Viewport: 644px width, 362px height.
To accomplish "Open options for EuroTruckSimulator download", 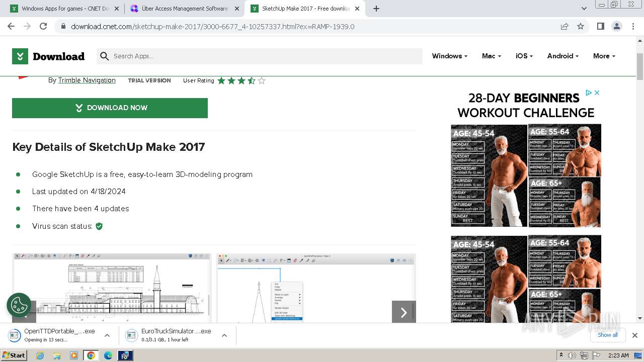I will 224,335.
